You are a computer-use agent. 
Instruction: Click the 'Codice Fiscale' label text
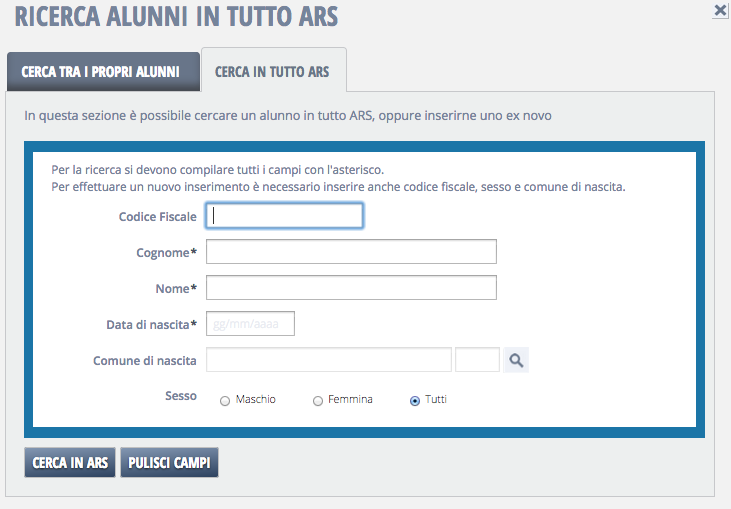157,217
